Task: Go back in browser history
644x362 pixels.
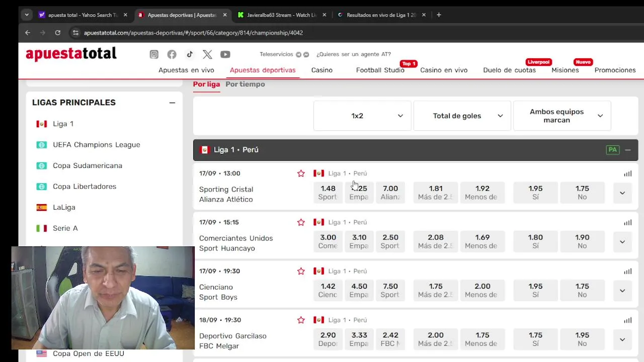Action: pyautogui.click(x=28, y=33)
